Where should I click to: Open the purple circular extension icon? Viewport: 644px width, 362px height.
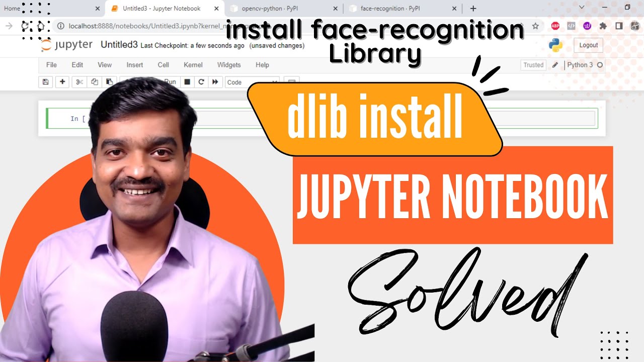click(x=587, y=26)
